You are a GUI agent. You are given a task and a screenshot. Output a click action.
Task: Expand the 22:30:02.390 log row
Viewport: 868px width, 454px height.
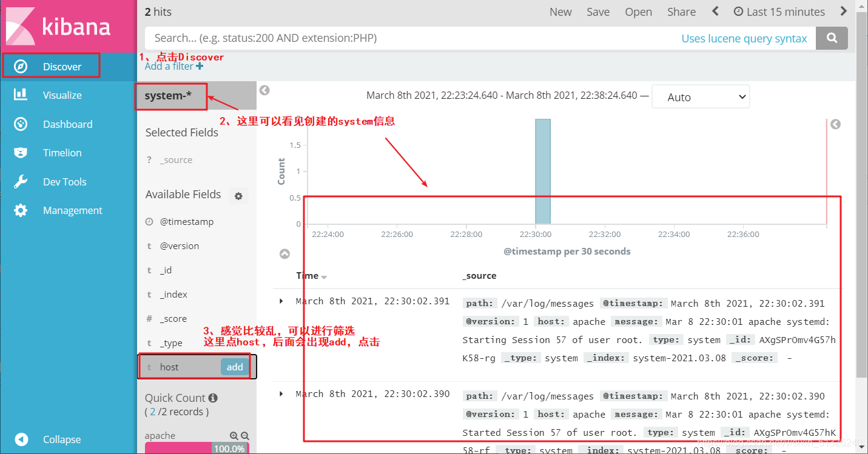281,394
